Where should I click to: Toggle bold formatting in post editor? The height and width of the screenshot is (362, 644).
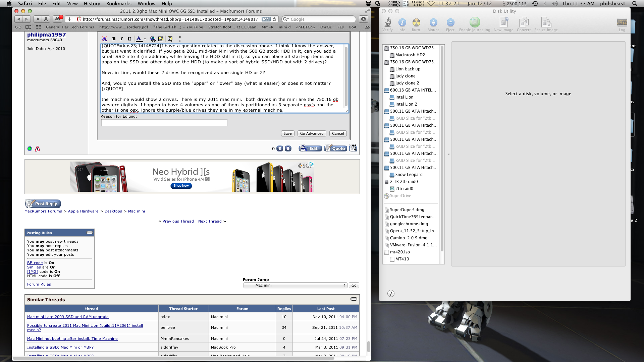tap(114, 39)
